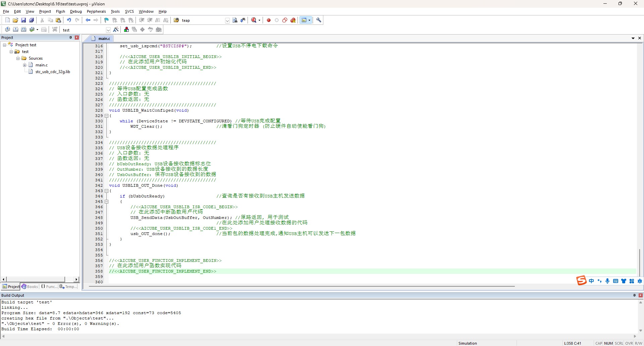Indent the selected lines
The image size is (644, 346).
(x=142, y=20)
